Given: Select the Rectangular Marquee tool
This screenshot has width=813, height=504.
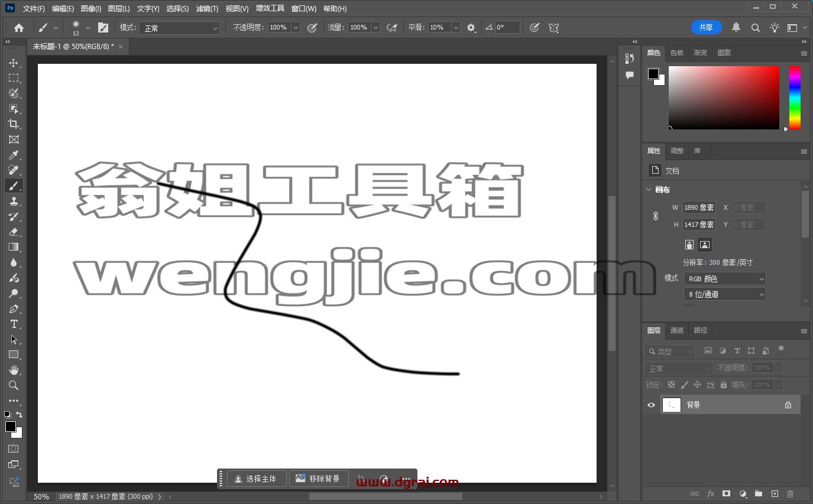Looking at the screenshot, I should point(14,78).
